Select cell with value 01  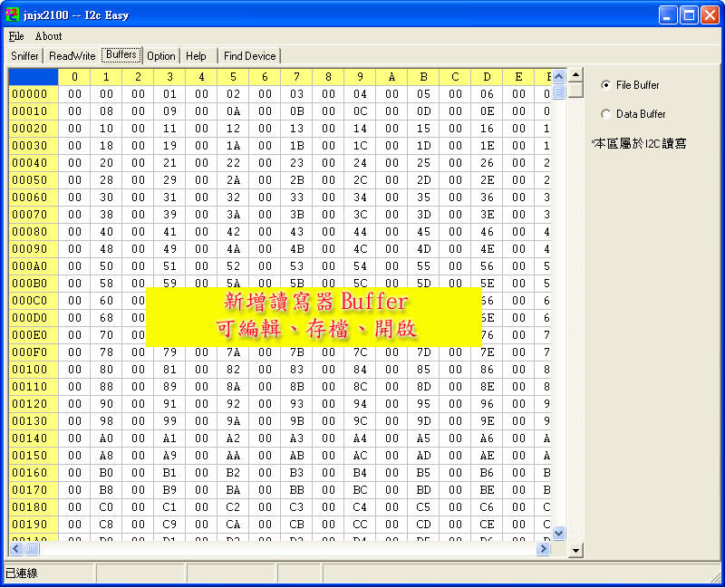point(169,94)
